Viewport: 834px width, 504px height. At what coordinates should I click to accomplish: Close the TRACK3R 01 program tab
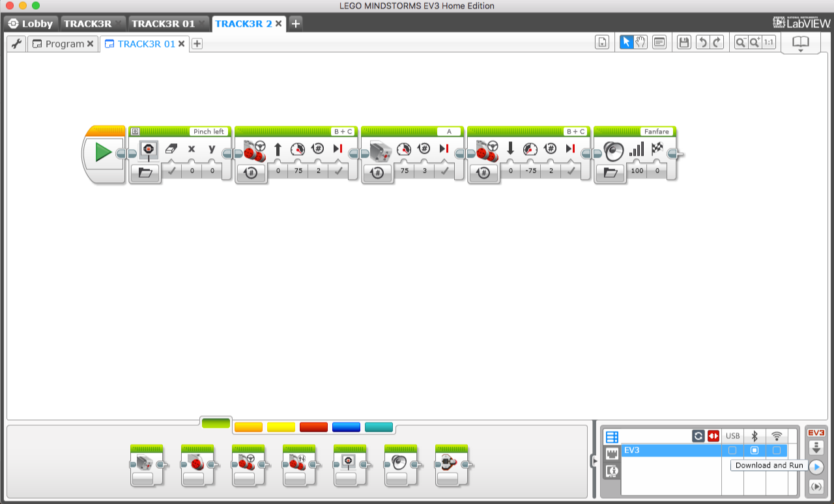[182, 44]
